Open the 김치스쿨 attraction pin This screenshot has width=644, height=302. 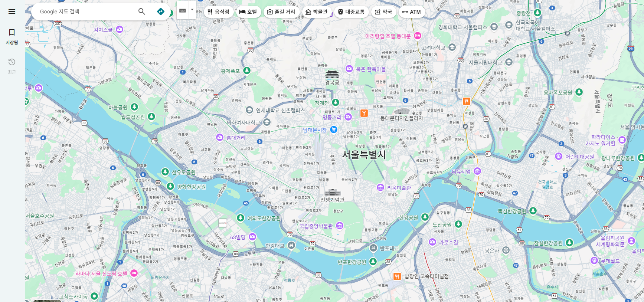(x=120, y=29)
